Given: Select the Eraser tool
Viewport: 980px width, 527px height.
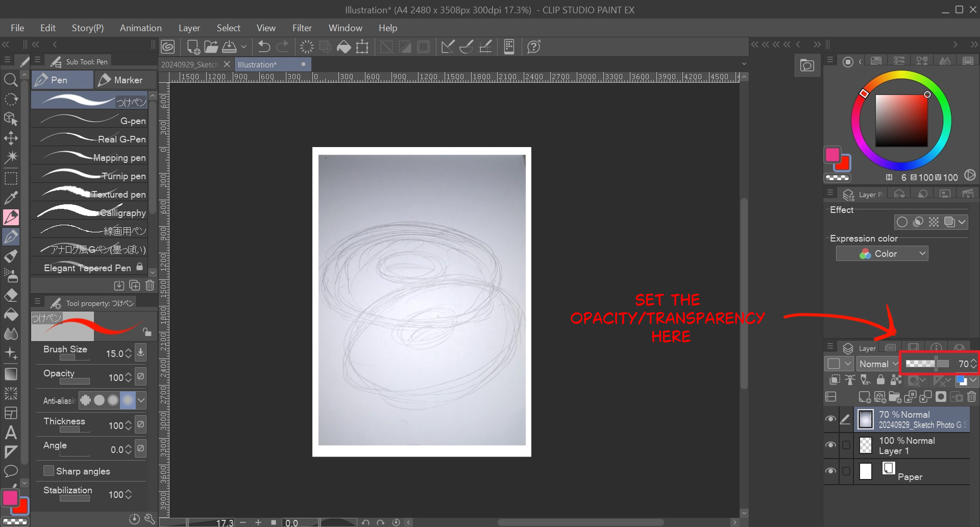Looking at the screenshot, I should tap(11, 295).
